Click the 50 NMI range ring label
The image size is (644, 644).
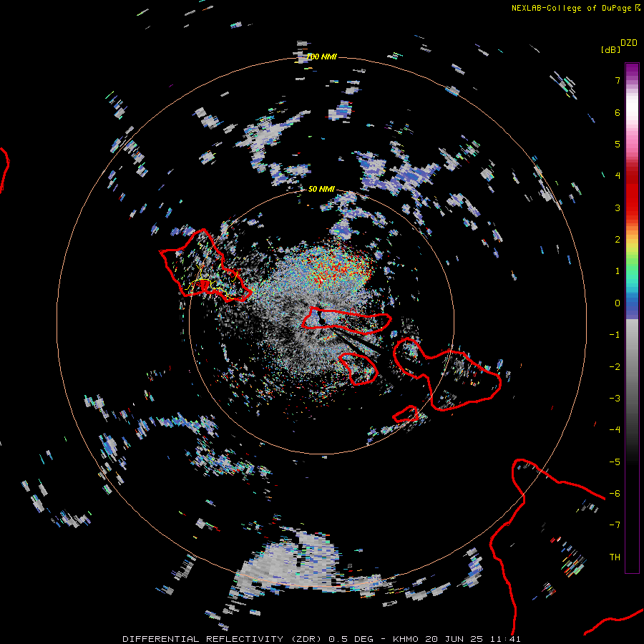click(321, 189)
